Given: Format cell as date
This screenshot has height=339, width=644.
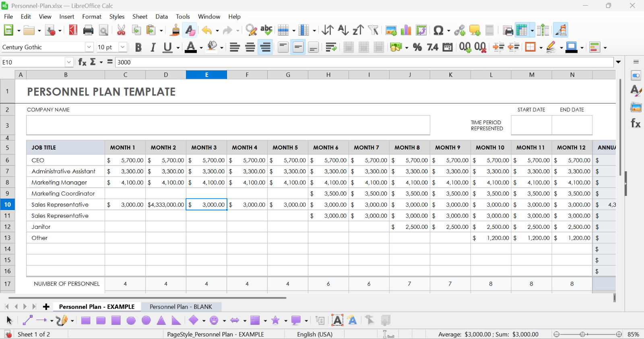Looking at the screenshot, I should (x=448, y=47).
